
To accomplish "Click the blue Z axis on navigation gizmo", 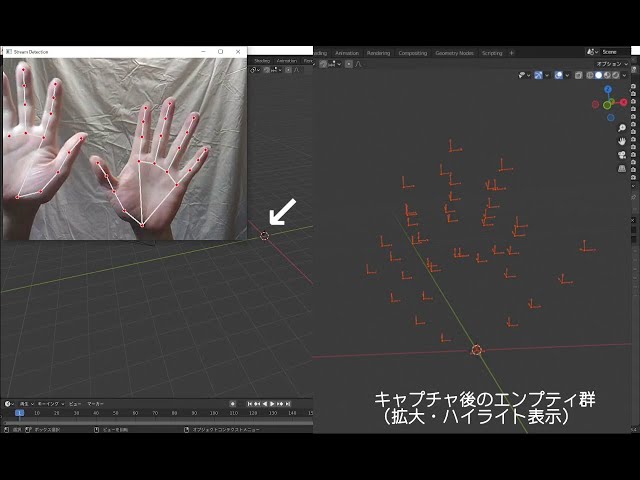I will point(609,89).
